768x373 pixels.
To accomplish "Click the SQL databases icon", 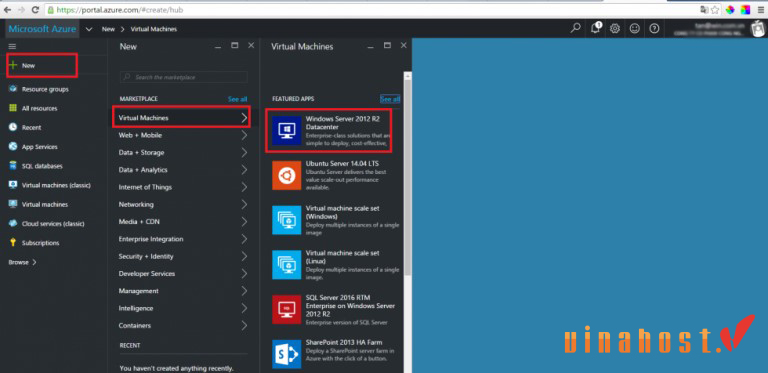I will (13, 166).
